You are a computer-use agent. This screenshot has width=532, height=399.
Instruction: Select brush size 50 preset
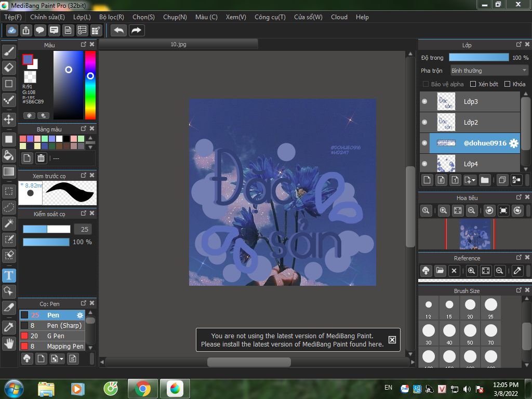click(470, 334)
